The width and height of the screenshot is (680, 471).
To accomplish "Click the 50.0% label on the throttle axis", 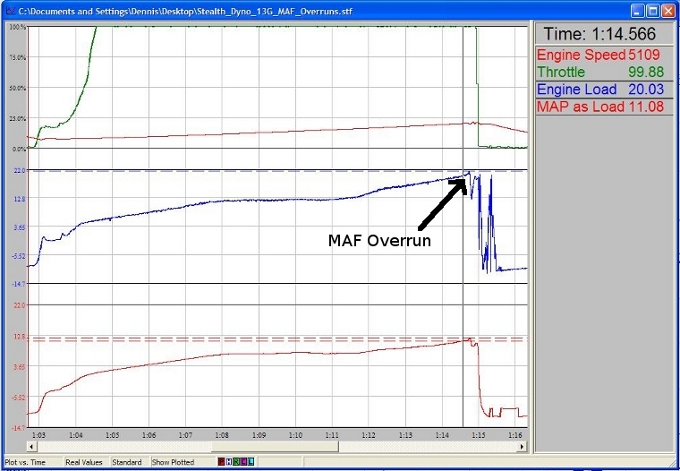I will click(19, 88).
